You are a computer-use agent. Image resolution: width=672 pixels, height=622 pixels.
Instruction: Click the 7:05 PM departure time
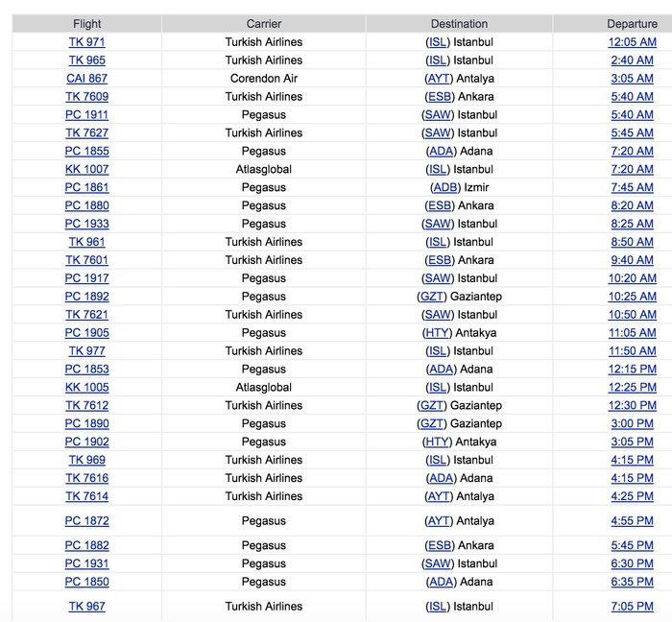coord(631,607)
